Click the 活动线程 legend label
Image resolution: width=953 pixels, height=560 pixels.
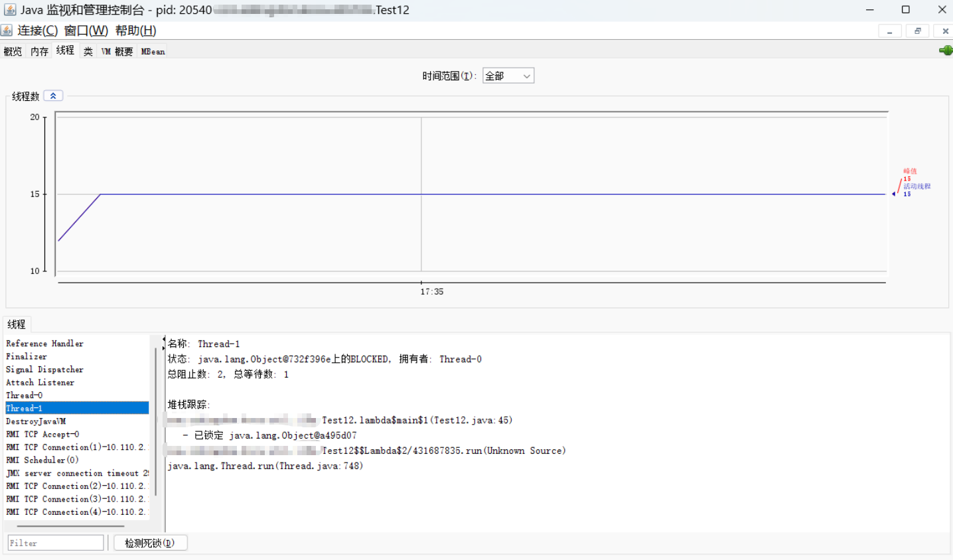[917, 186]
